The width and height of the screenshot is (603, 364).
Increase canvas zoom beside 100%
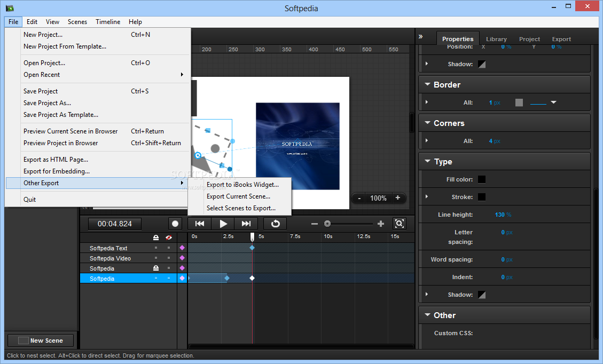(x=398, y=198)
